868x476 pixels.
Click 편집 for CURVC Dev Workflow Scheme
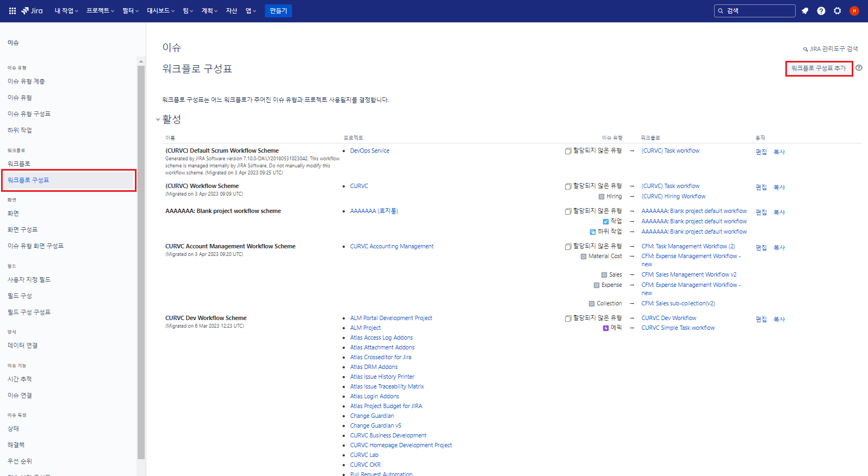pos(761,320)
